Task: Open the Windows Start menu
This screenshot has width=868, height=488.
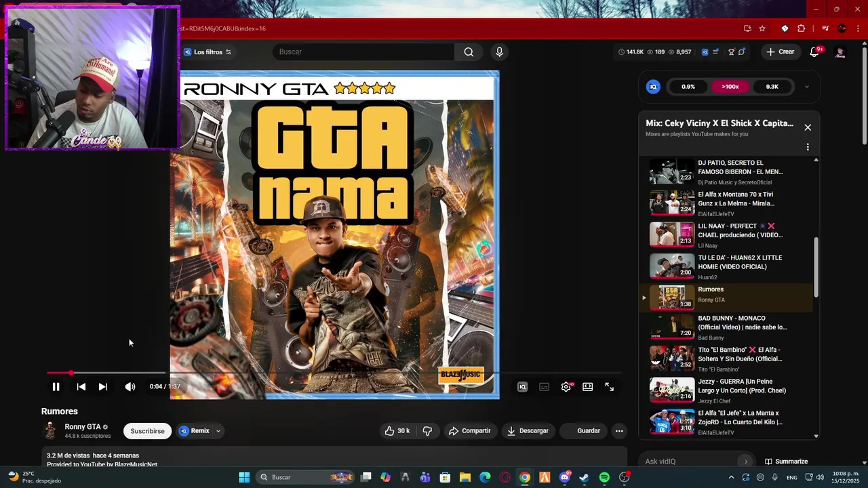Action: coord(244,477)
